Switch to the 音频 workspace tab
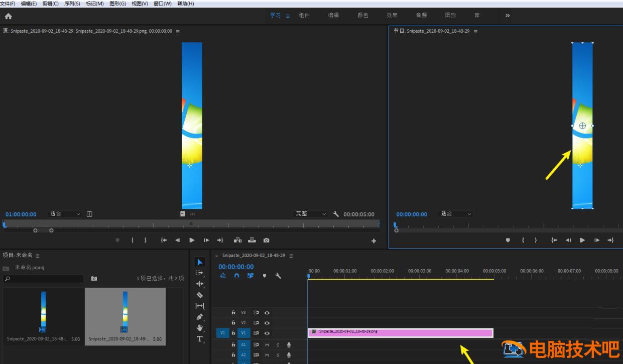The image size is (623, 364). pos(421,16)
